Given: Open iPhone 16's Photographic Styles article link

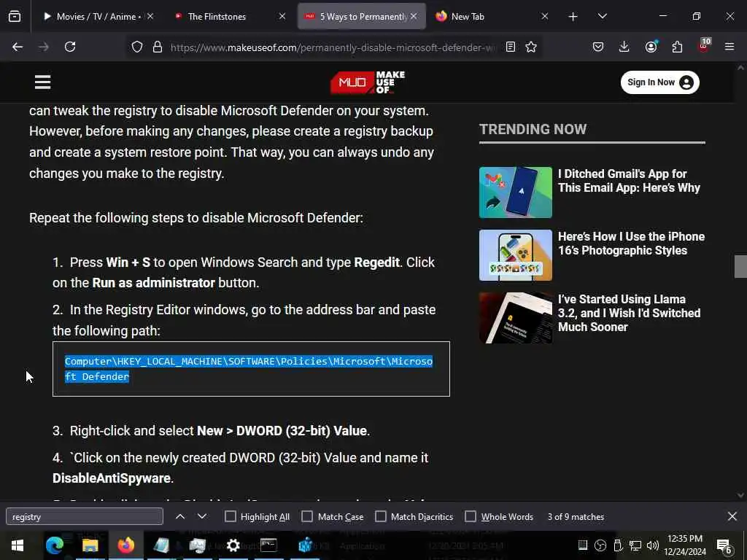Looking at the screenshot, I should tap(631, 244).
